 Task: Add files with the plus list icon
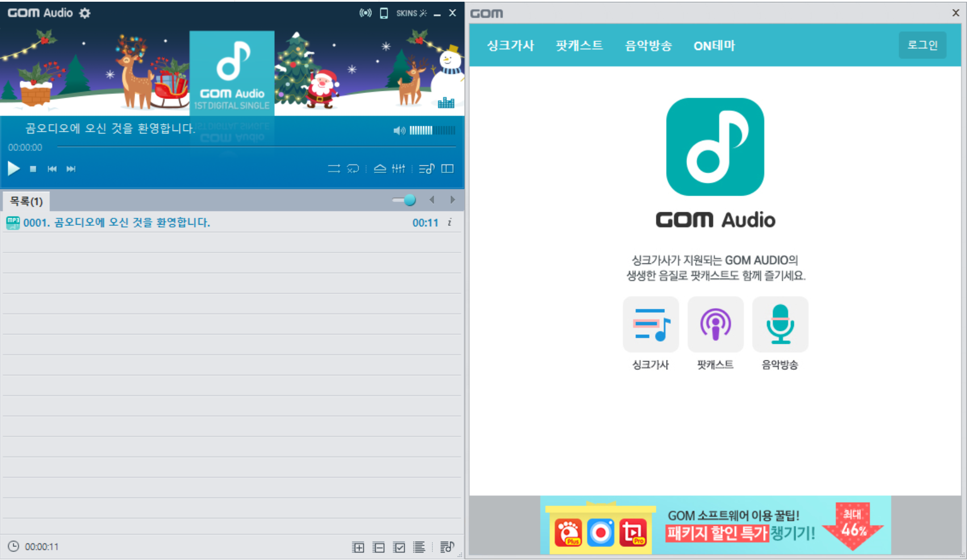pyautogui.click(x=358, y=547)
